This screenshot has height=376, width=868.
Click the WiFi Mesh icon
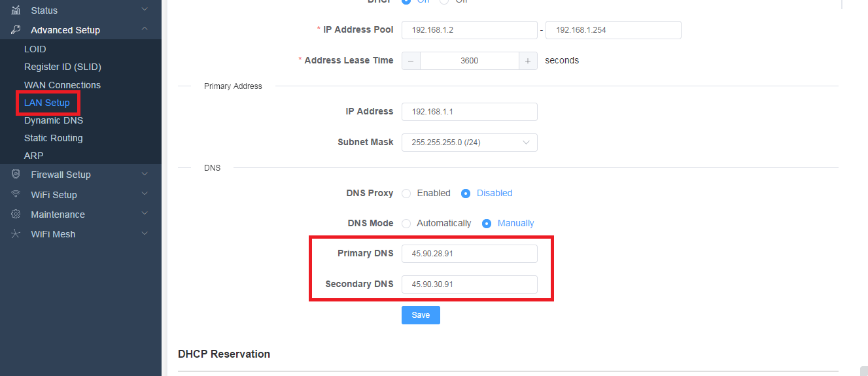click(x=16, y=233)
